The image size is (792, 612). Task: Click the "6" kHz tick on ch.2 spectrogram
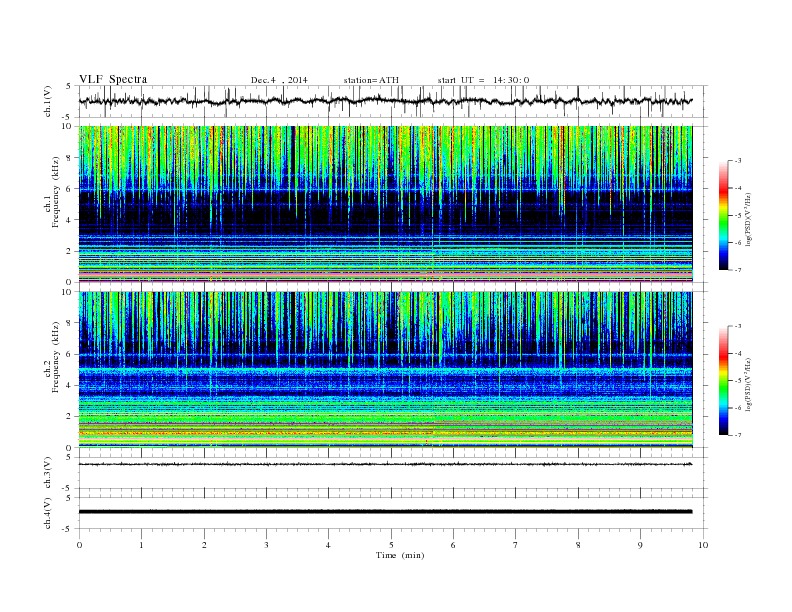[69, 354]
